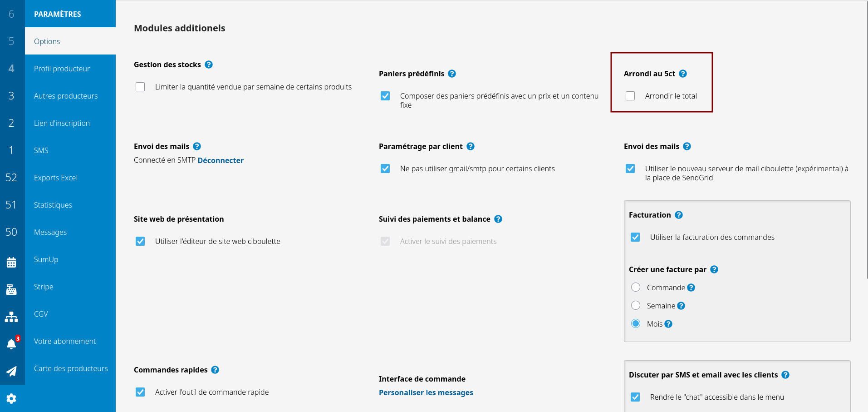This screenshot has height=412, width=868.
Task: Choose Semaine radio button for invoicing
Action: point(636,305)
